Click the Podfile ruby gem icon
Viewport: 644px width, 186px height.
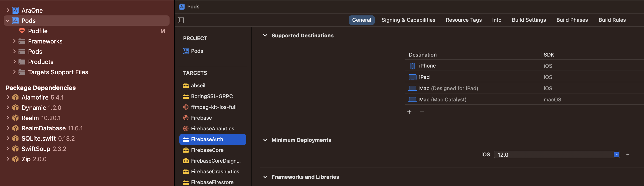22,31
